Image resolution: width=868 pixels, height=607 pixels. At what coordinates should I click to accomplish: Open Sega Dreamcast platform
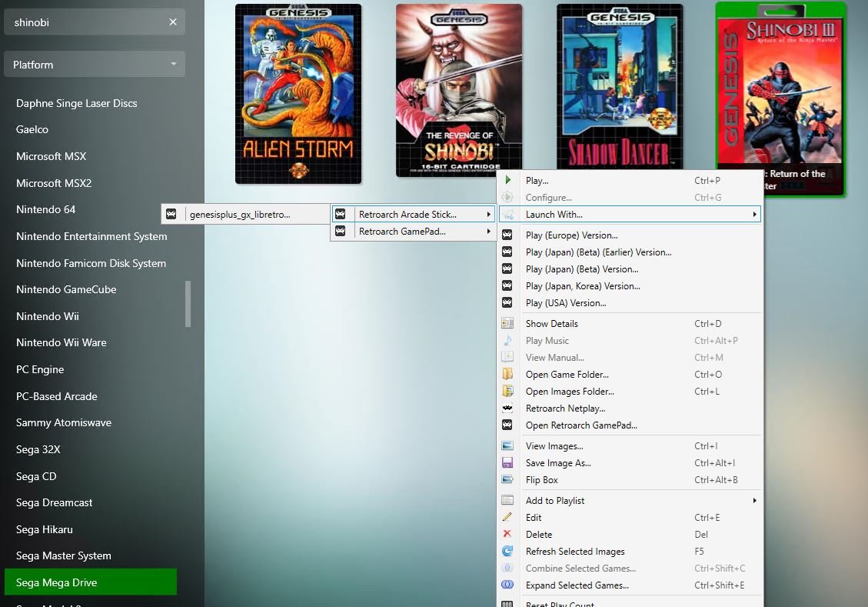pyautogui.click(x=55, y=502)
